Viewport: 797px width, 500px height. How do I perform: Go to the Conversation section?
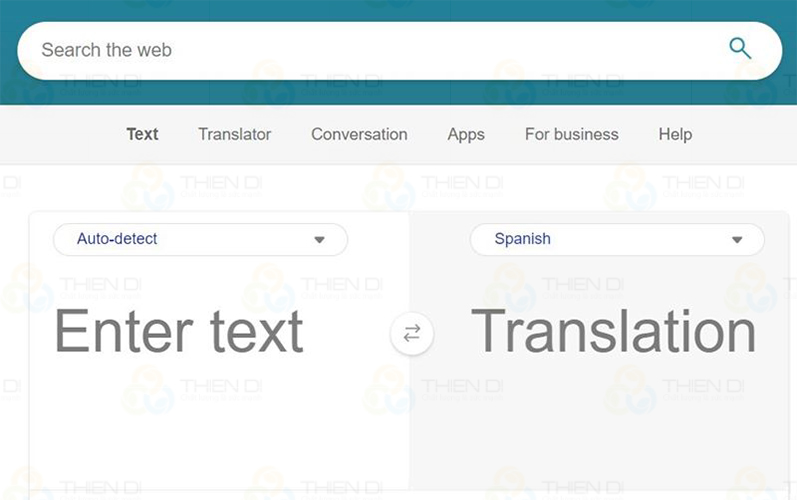tap(359, 134)
